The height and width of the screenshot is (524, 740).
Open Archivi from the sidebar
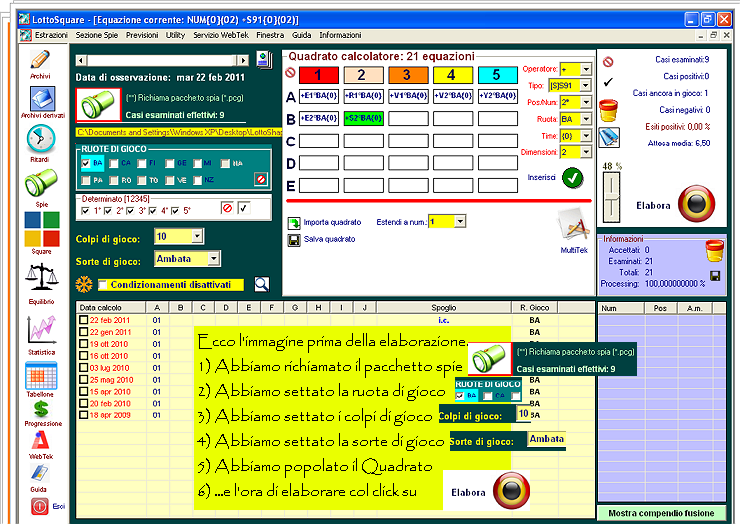pyautogui.click(x=40, y=60)
